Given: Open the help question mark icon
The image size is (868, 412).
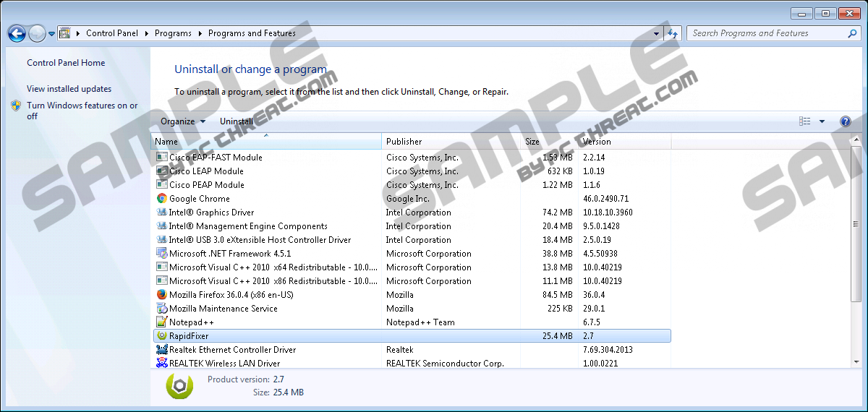Looking at the screenshot, I should click(845, 121).
